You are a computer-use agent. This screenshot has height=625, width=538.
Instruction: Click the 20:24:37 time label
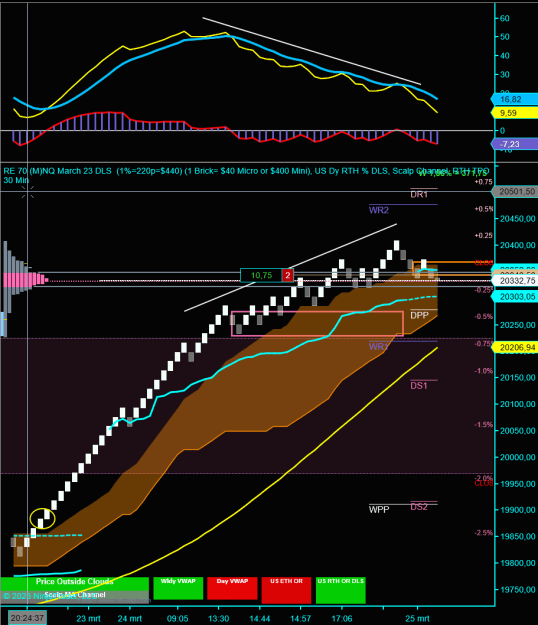click(x=27, y=618)
